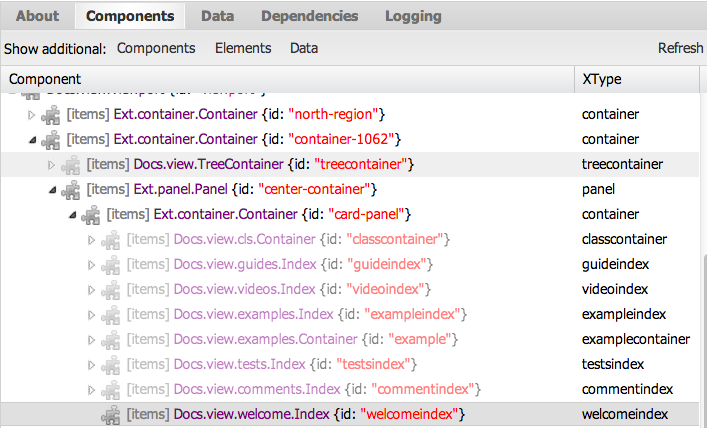Viewport: 707px width, 428px height.
Task: Click the 'exampleindex' xtype cell
Action: pos(624,314)
